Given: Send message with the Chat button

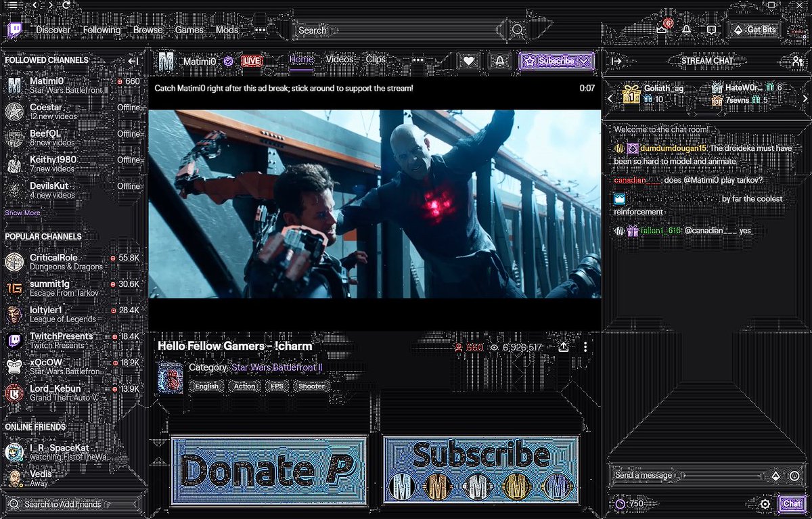Looking at the screenshot, I should coord(792,504).
